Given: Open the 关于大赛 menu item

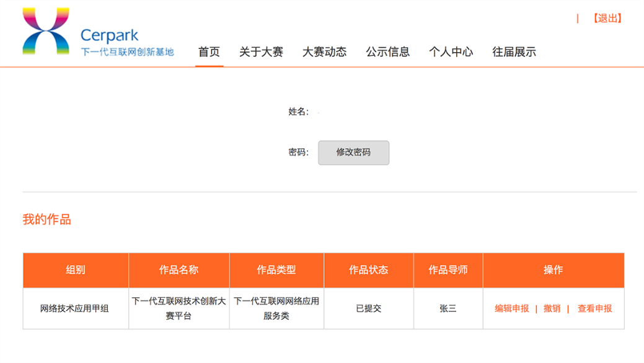Looking at the screenshot, I should pyautogui.click(x=261, y=52).
